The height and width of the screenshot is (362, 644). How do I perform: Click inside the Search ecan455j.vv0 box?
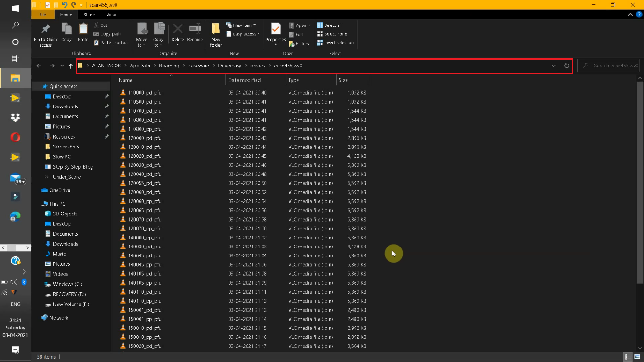[x=608, y=66]
